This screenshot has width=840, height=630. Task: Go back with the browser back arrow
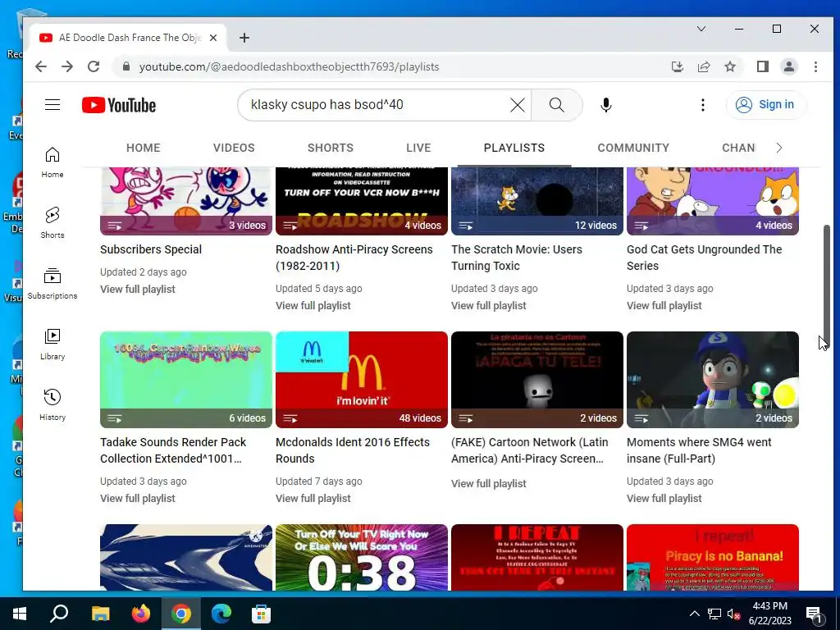[x=41, y=66]
